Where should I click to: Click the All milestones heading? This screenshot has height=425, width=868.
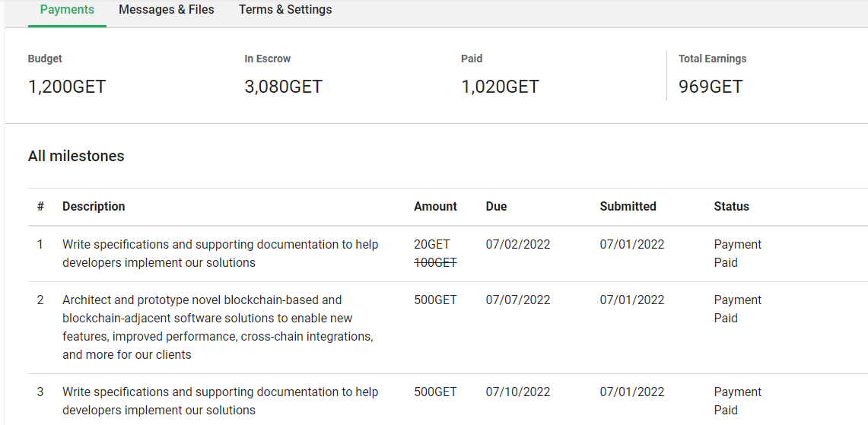tap(76, 156)
